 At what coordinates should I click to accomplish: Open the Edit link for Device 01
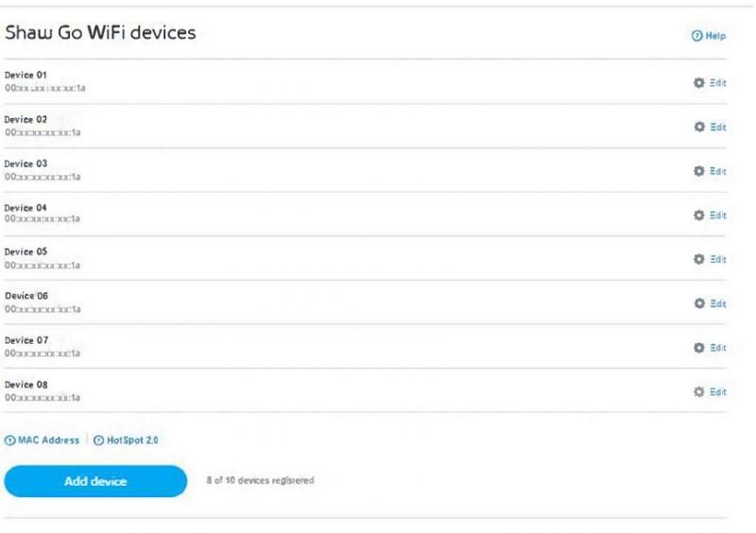pos(718,83)
